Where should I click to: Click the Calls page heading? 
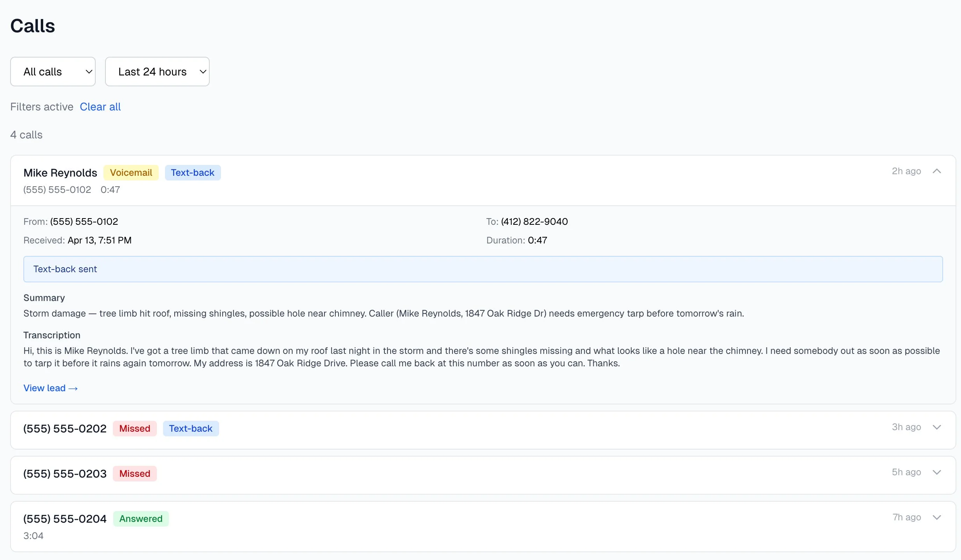point(33,25)
